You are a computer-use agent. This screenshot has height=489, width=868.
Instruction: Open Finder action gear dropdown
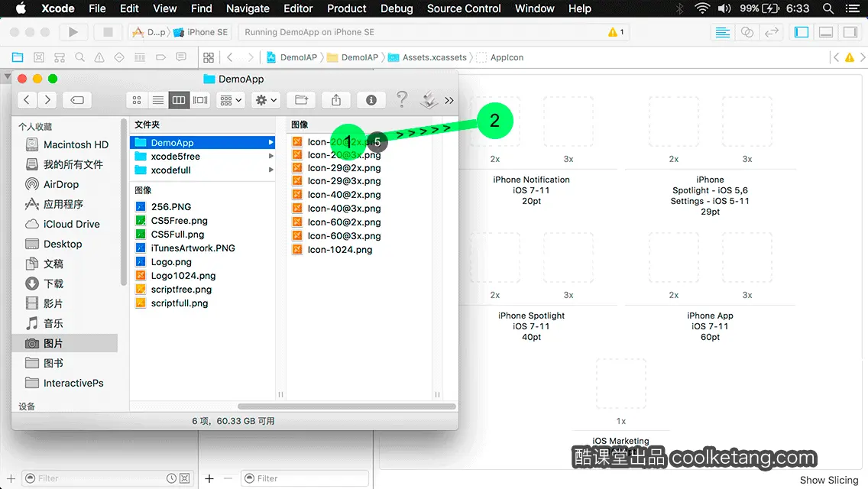pos(266,100)
